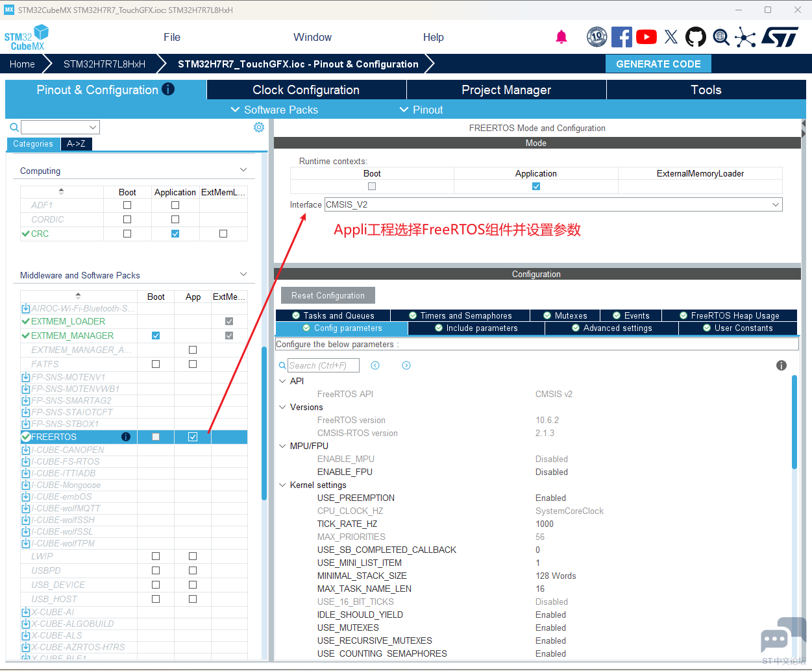This screenshot has width=812, height=671.
Task: Collapse the Kernel settings group
Action: pyautogui.click(x=282, y=485)
